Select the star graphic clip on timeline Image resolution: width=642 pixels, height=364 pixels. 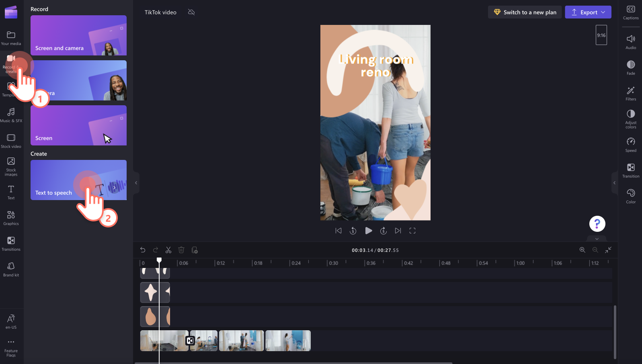pos(155,292)
